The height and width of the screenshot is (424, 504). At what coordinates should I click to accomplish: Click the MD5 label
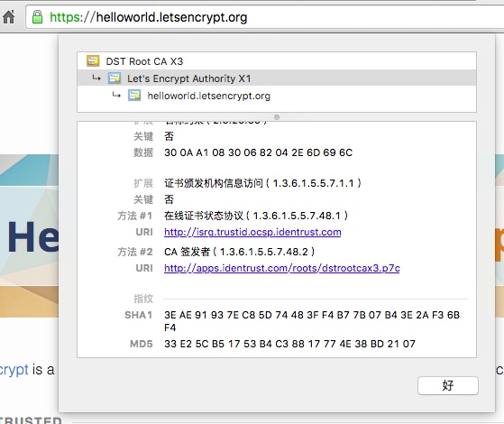(x=142, y=344)
